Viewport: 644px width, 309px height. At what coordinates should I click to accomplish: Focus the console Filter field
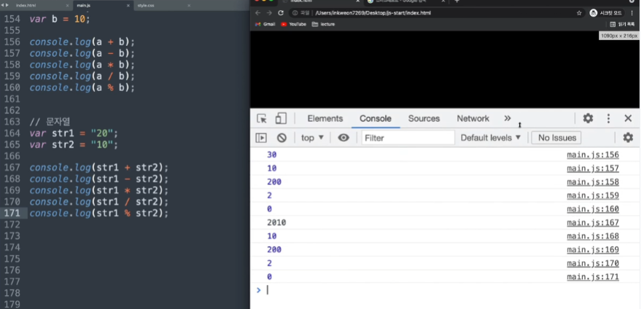[408, 138]
